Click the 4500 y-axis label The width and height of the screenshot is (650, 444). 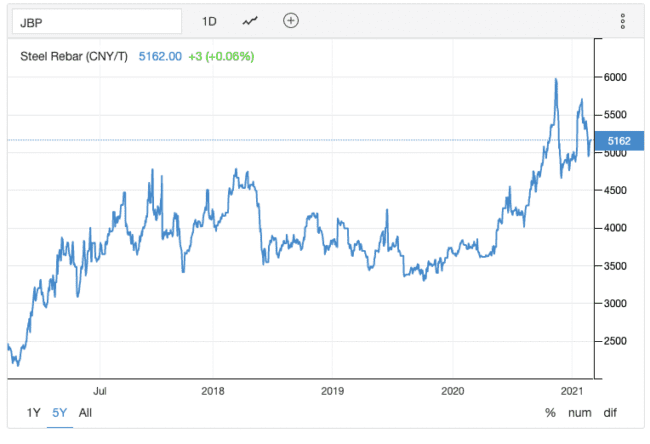[x=615, y=190]
